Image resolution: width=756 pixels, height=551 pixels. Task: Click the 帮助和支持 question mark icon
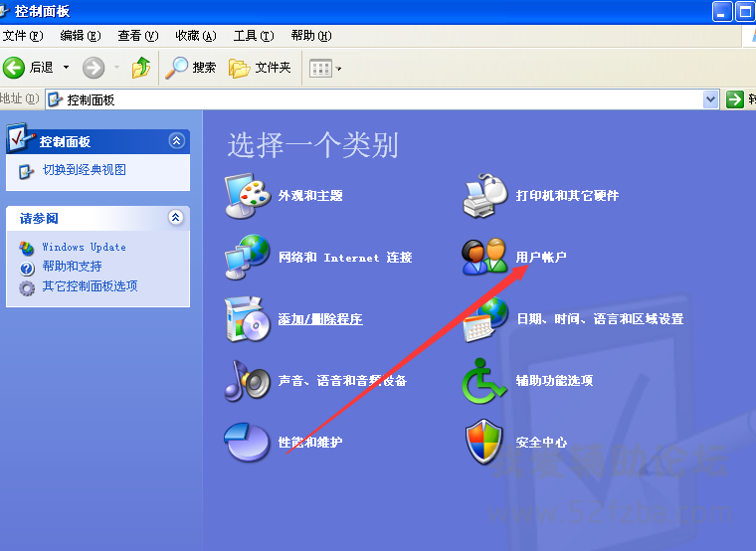[27, 268]
